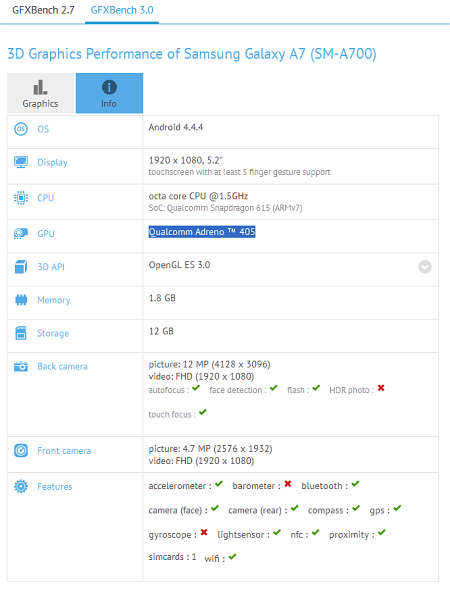Click the compass check mark
This screenshot has height=589, width=450.
click(356, 508)
